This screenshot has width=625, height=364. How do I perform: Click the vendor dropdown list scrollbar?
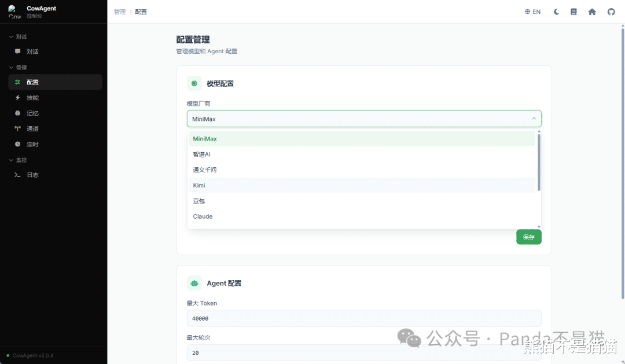click(x=539, y=163)
